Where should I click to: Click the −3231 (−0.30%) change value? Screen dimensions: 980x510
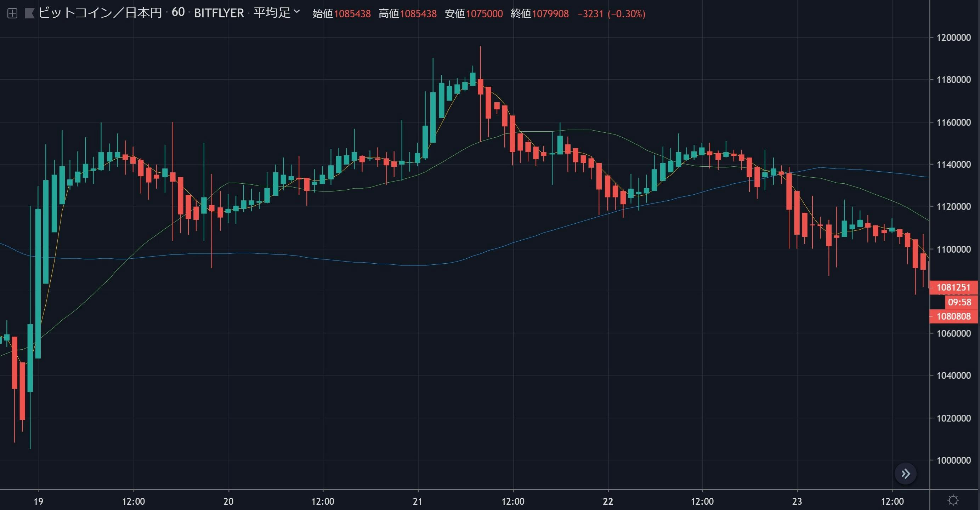[611, 14]
